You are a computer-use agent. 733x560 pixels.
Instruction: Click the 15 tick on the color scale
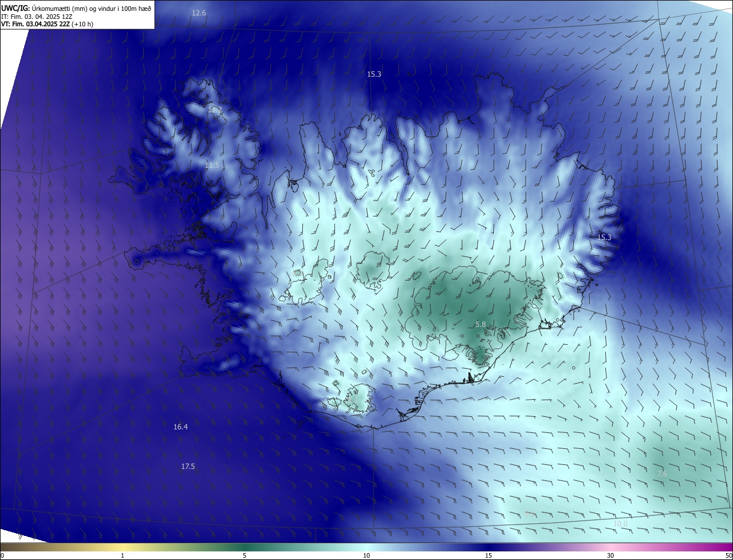point(488,555)
